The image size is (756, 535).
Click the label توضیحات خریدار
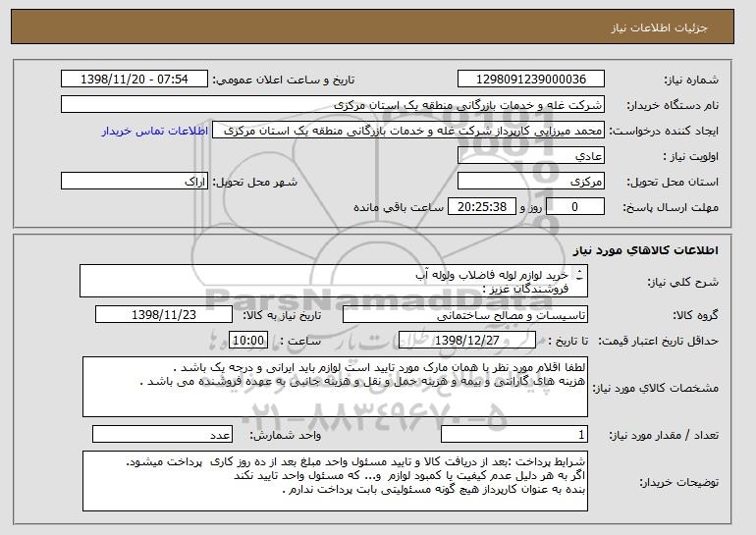click(678, 482)
